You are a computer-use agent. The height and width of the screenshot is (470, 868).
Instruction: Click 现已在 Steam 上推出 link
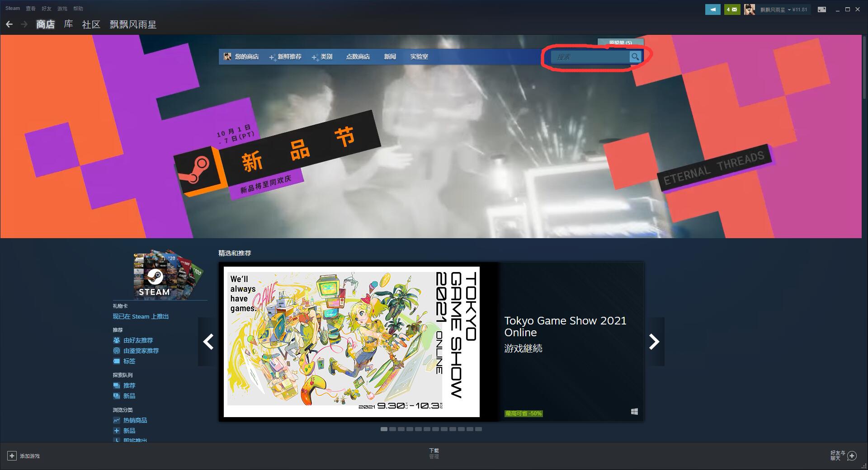[141, 316]
